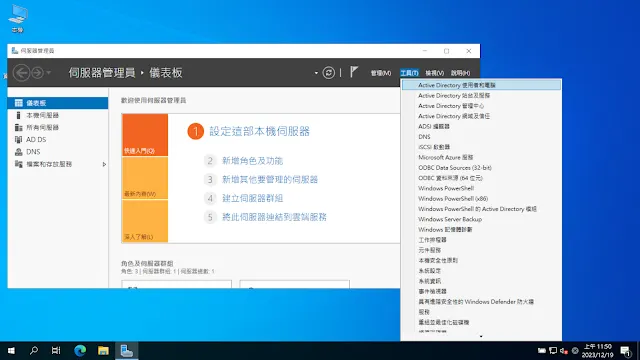Click link 建立伺服器群組
The height and width of the screenshot is (360, 640).
coord(252,198)
